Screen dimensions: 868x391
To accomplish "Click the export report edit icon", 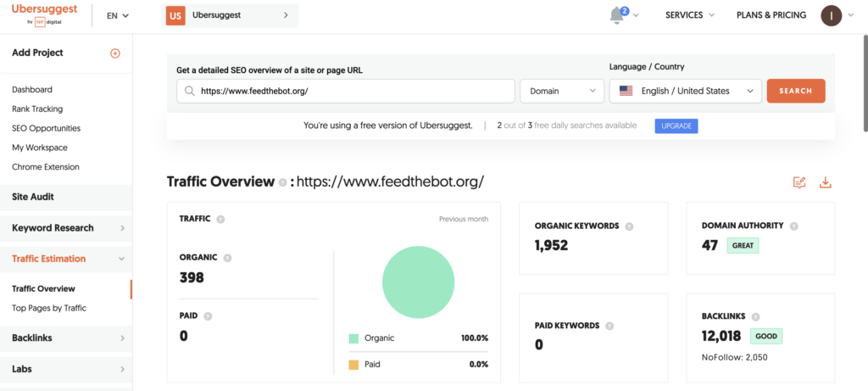I will point(799,182).
